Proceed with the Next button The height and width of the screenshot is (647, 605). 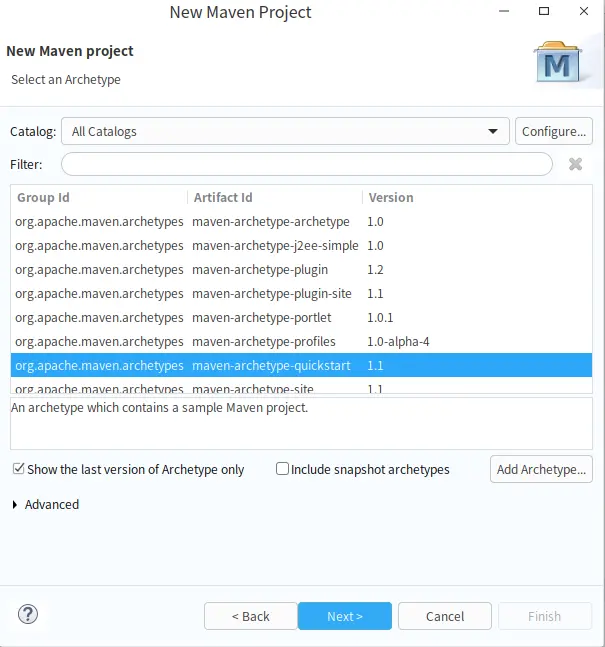(x=345, y=616)
